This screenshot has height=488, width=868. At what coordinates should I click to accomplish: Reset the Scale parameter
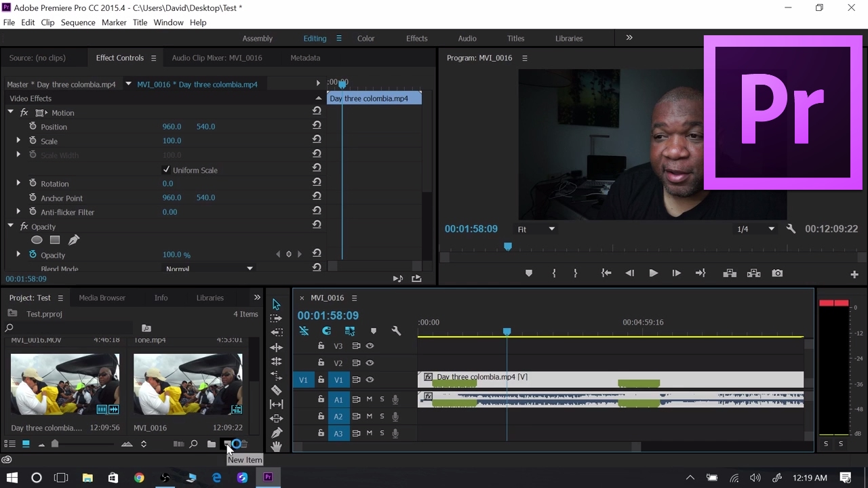pos(317,139)
